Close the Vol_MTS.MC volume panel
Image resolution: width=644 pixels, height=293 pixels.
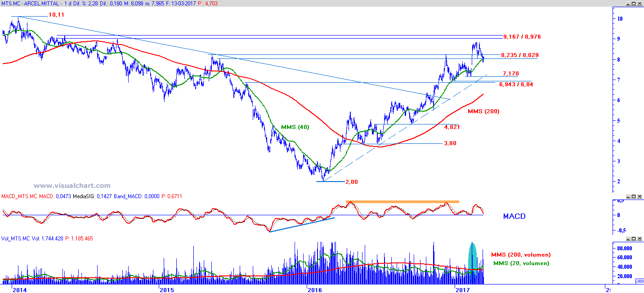[640, 239]
